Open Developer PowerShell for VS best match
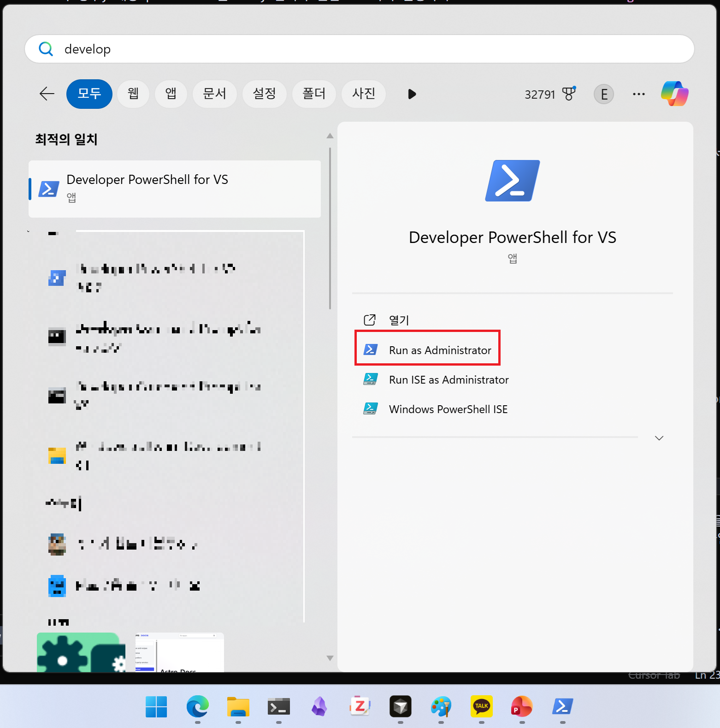 (x=175, y=189)
